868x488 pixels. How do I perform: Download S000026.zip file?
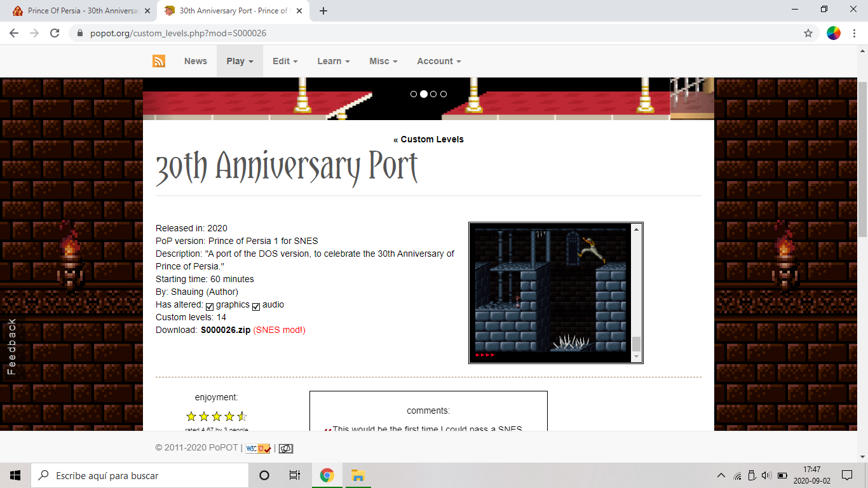pyautogui.click(x=226, y=330)
